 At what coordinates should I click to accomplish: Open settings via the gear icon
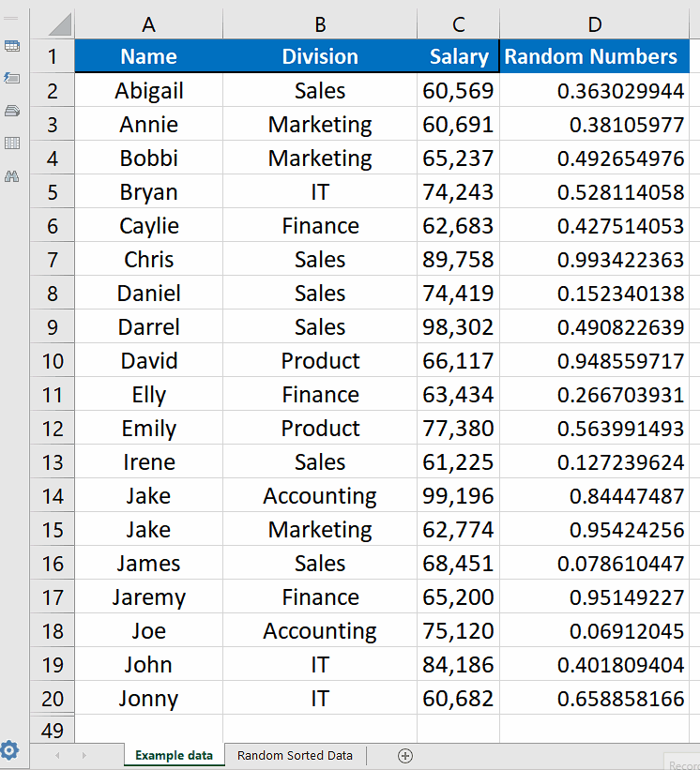[x=9, y=750]
